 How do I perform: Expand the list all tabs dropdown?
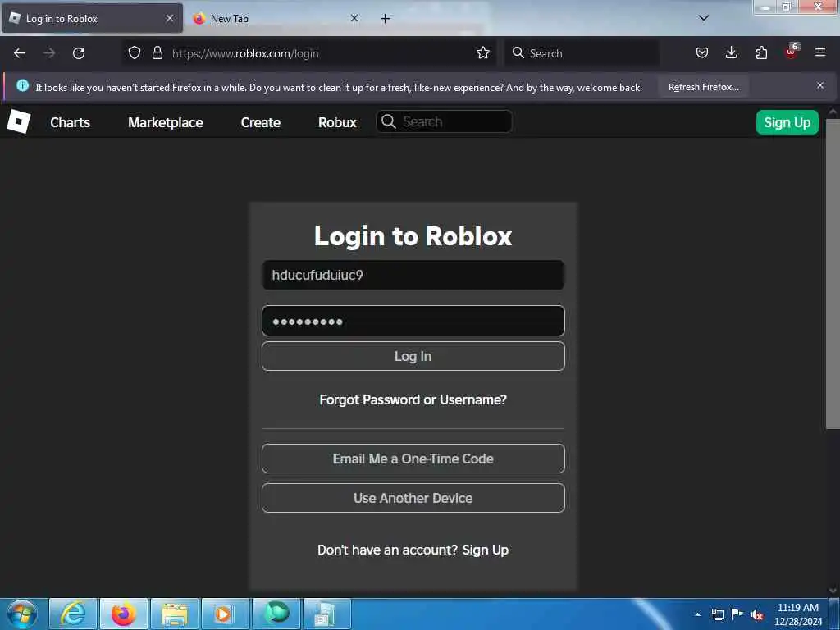[704, 18]
